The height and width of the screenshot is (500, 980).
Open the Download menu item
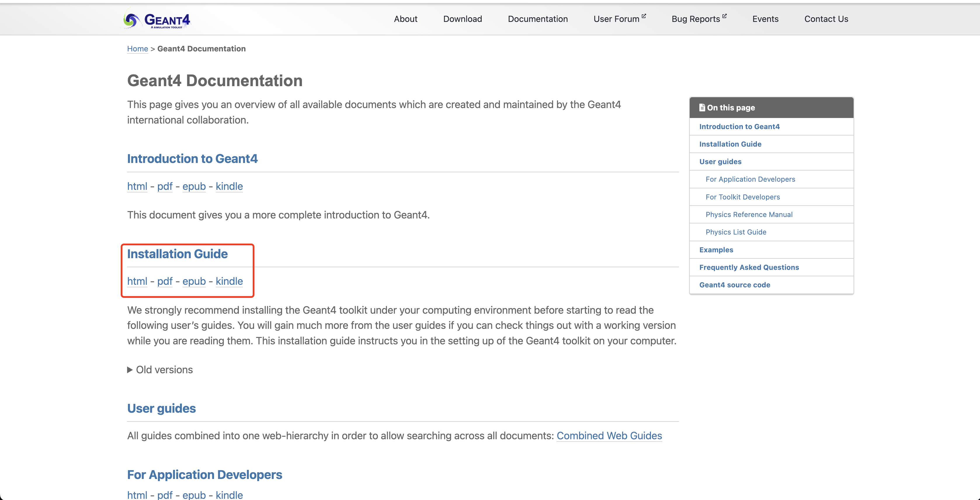(x=462, y=19)
